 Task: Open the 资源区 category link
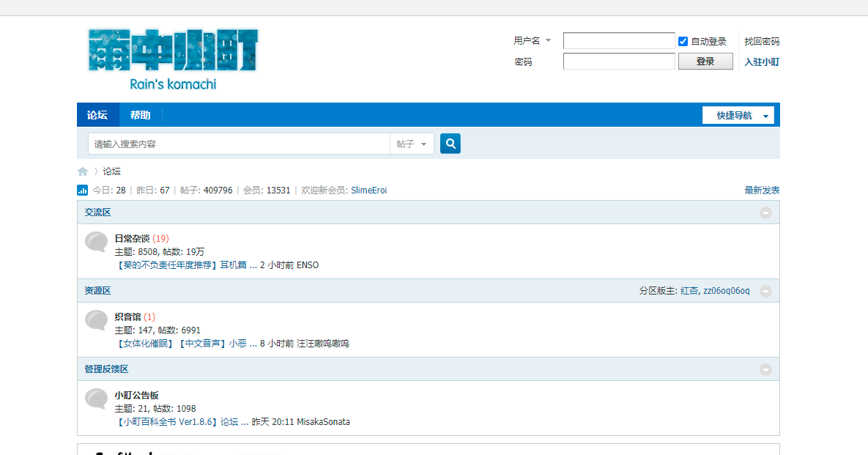click(97, 291)
